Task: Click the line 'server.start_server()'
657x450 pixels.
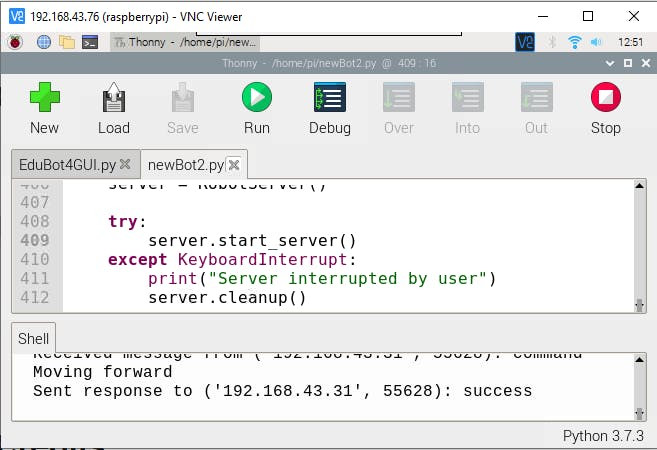Action: pyautogui.click(x=252, y=241)
